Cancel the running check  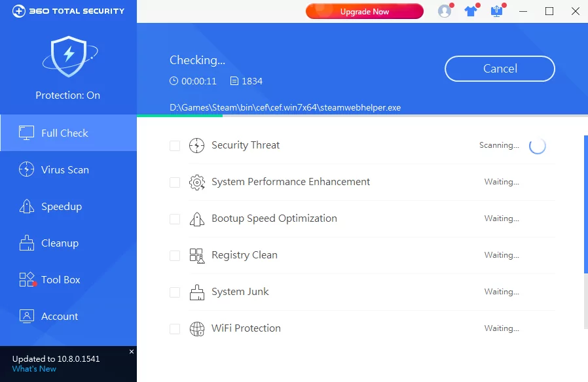[500, 69]
